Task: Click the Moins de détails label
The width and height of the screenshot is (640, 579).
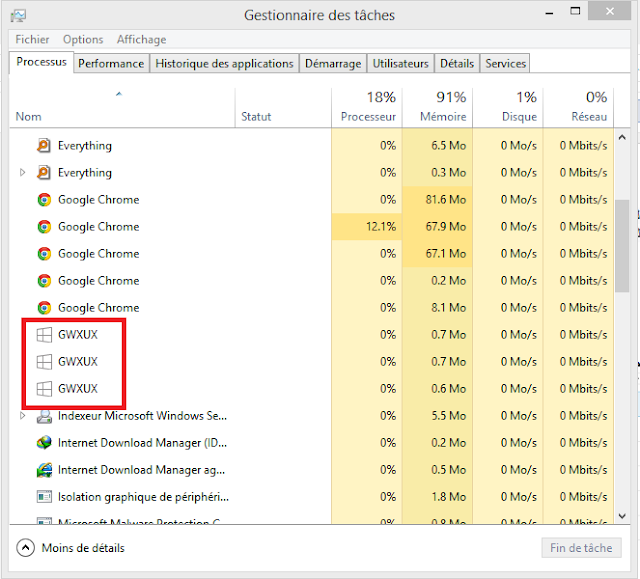Action: (x=83, y=548)
